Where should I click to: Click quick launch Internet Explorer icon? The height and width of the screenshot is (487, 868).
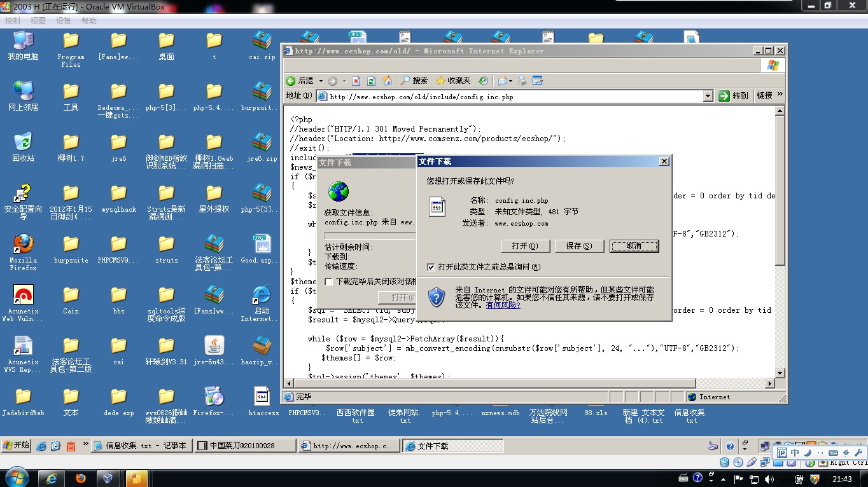(41, 446)
